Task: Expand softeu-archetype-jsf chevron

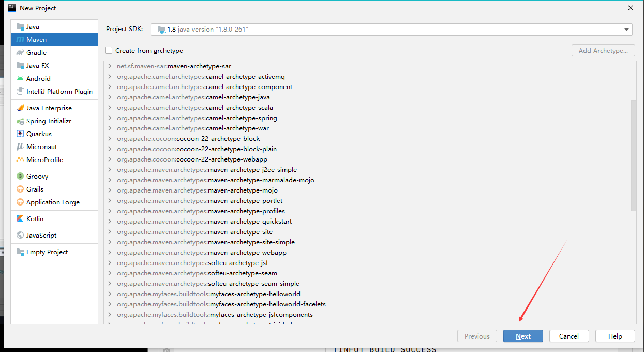Action: tap(110, 263)
